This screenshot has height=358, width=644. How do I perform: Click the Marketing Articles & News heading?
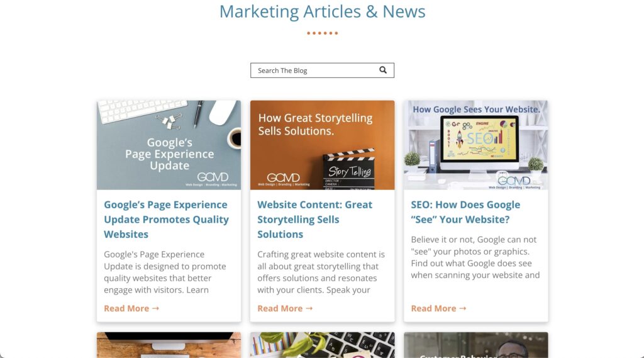point(323,11)
